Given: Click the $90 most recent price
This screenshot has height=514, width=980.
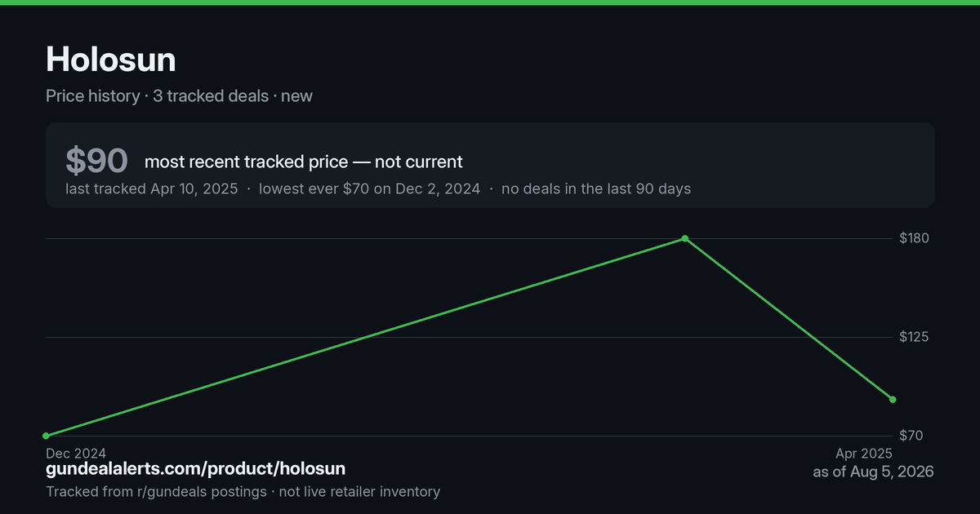Looking at the screenshot, I should click(x=97, y=162).
